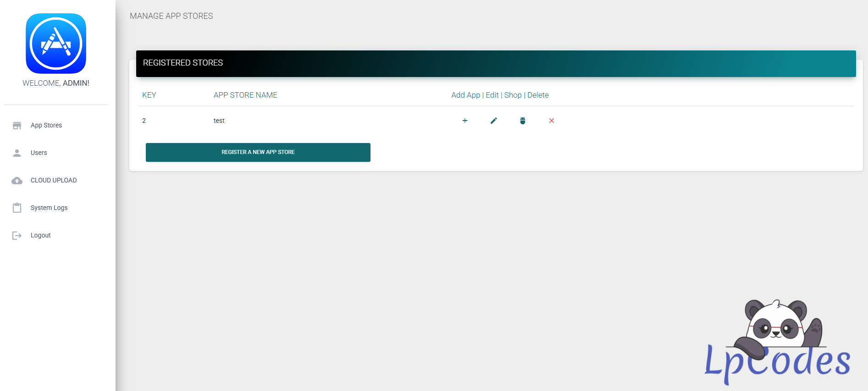Click the storefront icon beside App Stores
Viewport: 868px width, 391px height.
[17, 126]
